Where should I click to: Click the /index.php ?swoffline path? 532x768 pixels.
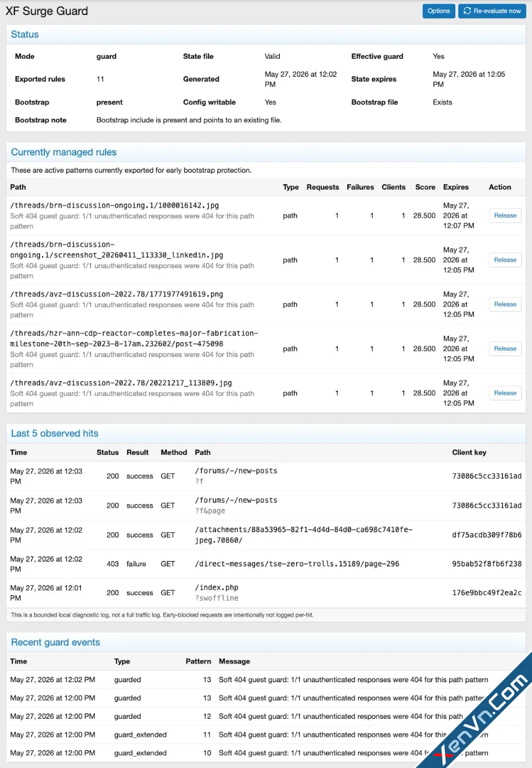point(217,593)
